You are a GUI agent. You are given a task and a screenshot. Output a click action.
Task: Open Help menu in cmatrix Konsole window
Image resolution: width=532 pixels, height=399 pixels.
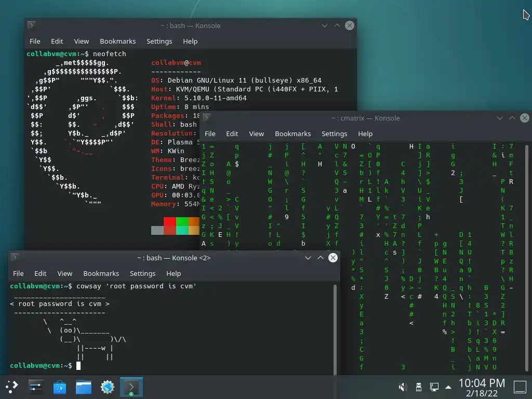pos(365,134)
